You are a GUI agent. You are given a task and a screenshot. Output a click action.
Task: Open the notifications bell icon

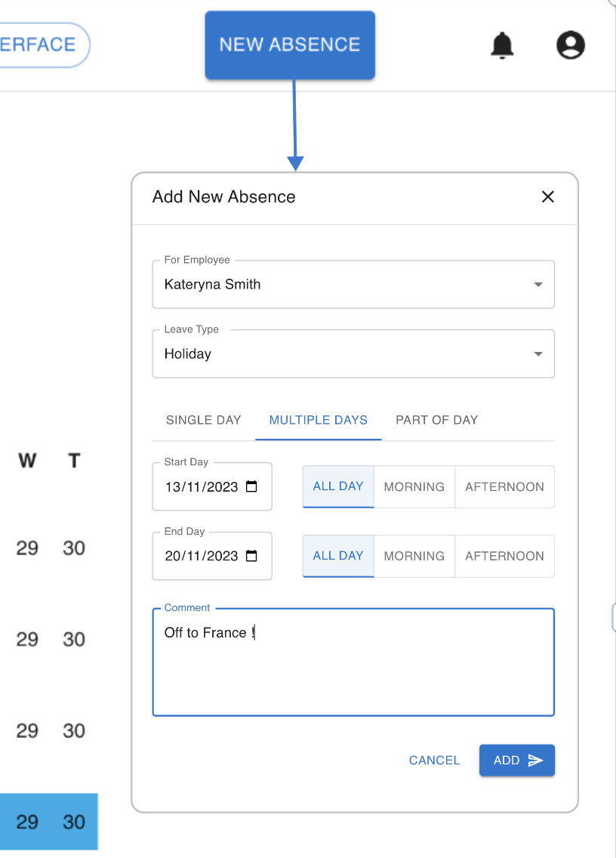(502, 45)
